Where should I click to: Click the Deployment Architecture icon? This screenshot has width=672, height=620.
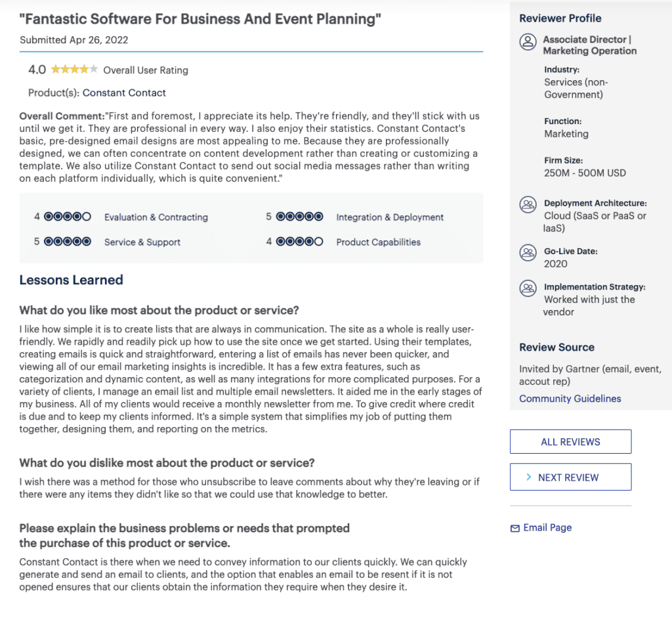tap(528, 204)
